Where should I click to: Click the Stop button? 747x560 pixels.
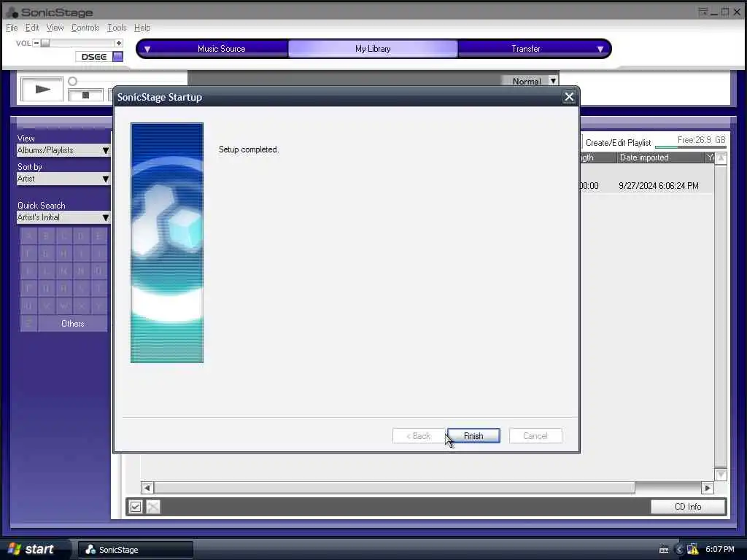click(86, 96)
